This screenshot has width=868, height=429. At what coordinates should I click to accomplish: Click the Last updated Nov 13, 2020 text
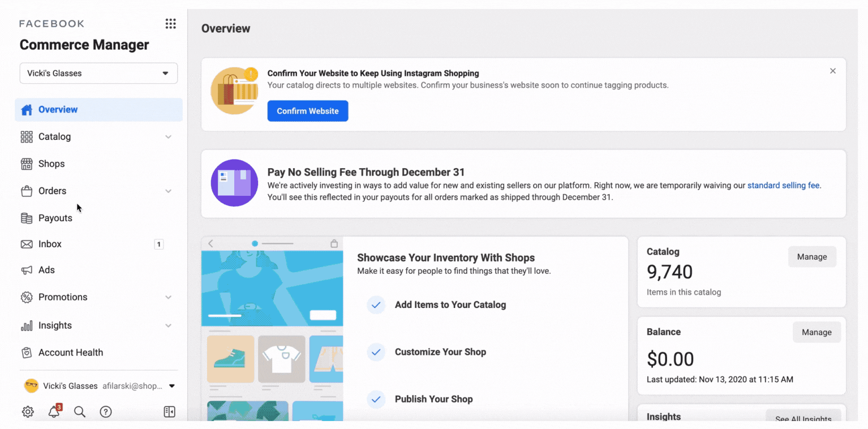[x=720, y=379]
